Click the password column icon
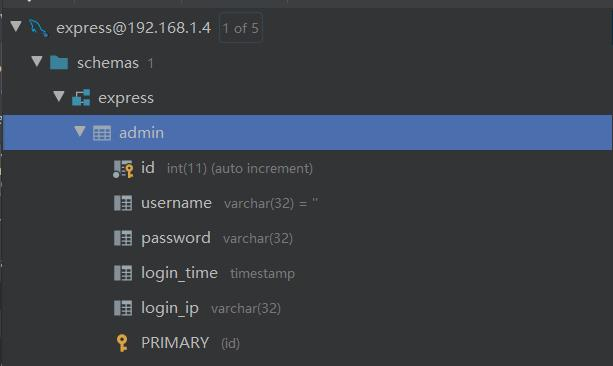The width and height of the screenshot is (613, 366). (x=123, y=238)
